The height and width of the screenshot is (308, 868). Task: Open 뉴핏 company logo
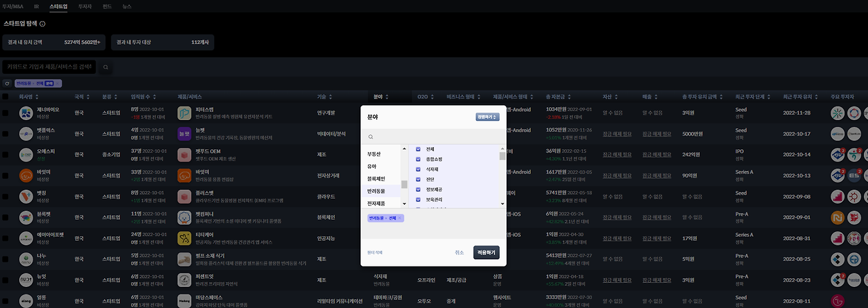pos(26,281)
